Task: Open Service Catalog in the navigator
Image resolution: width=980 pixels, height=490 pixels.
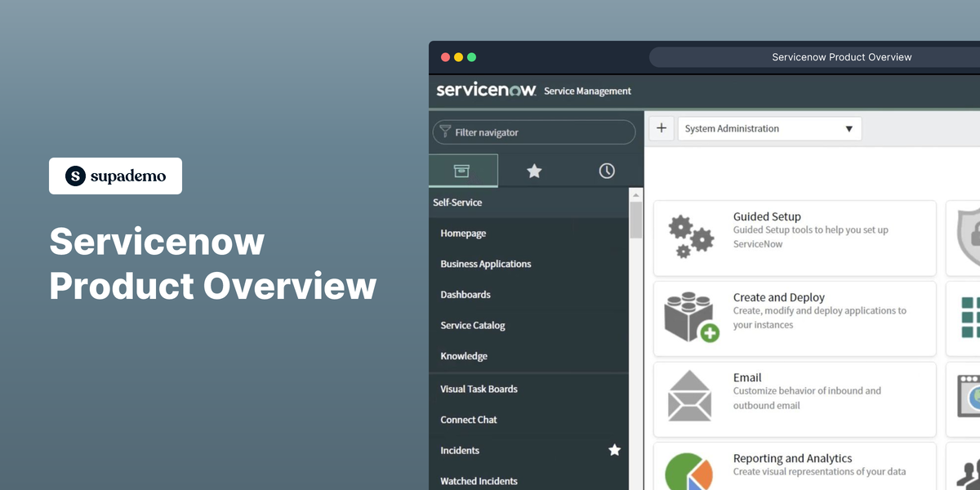Action: click(473, 325)
